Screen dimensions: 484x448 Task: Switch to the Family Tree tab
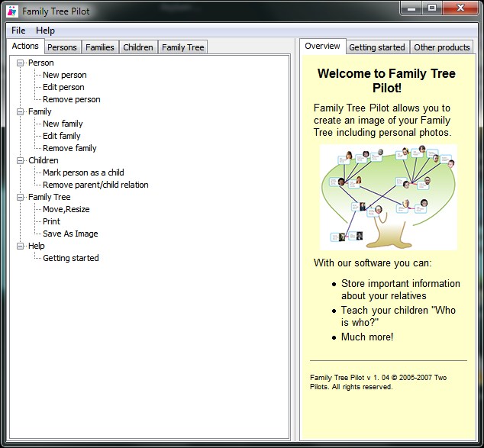point(182,47)
